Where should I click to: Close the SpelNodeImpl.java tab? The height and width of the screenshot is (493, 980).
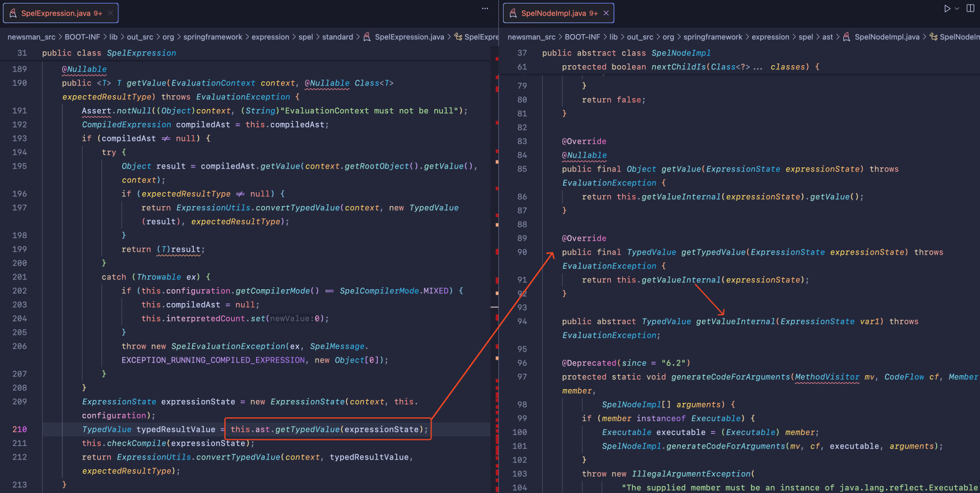click(606, 13)
